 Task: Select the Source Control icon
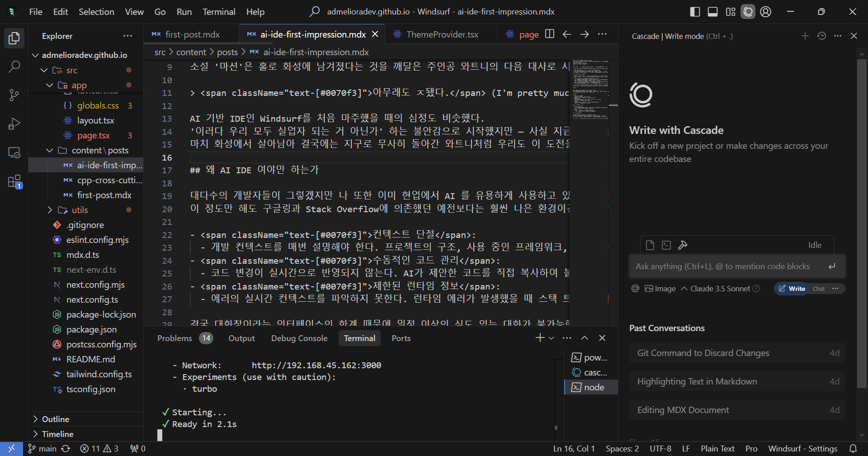[14, 95]
